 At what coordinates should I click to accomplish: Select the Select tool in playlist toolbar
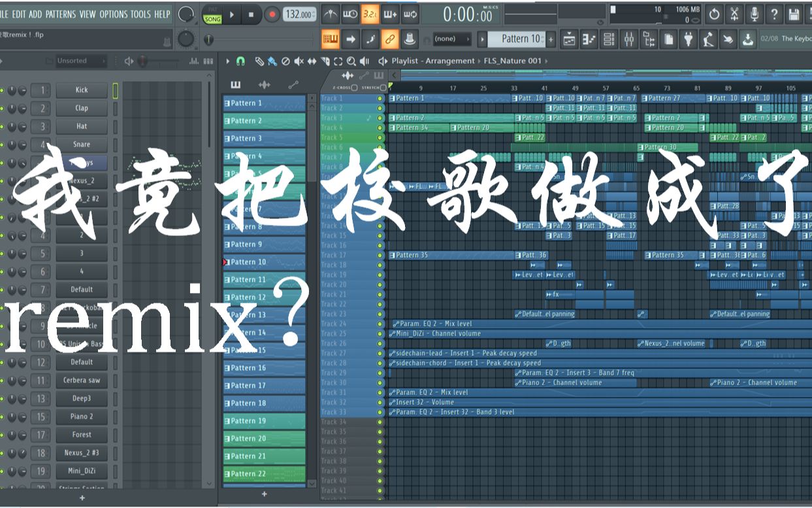pyautogui.click(x=338, y=61)
